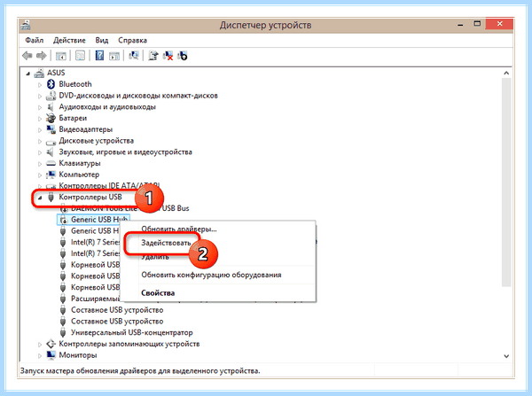Collapse the Контроллеры USB category arrow
Viewport: 532px width, 396px height.
click(x=40, y=198)
